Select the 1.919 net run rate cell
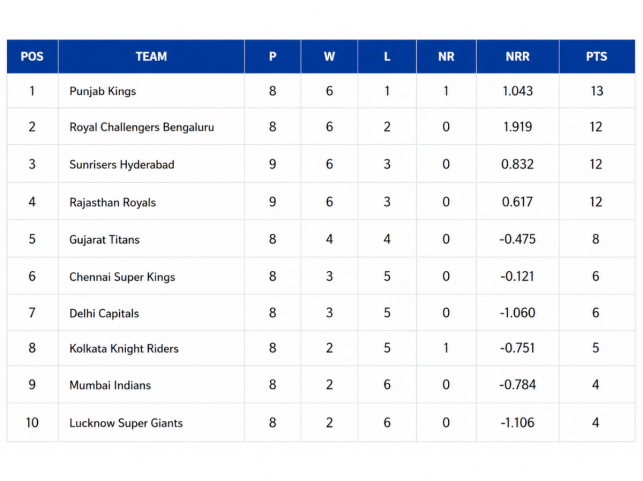The image size is (643, 481). [517, 127]
